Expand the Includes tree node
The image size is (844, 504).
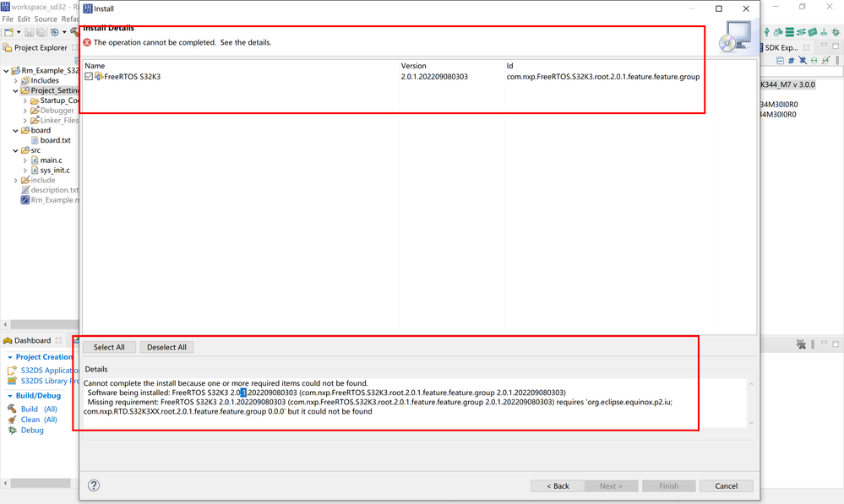tap(15, 81)
